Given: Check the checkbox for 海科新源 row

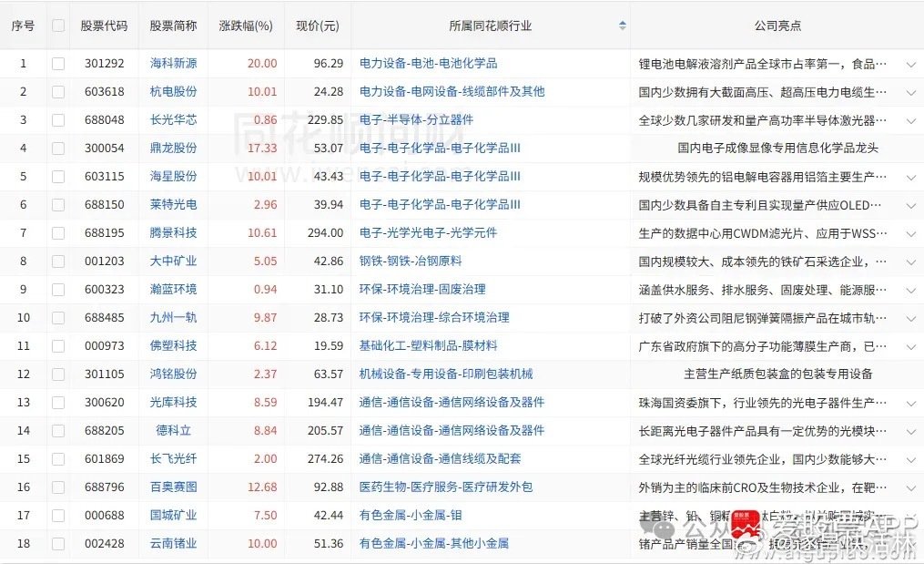Looking at the screenshot, I should point(57,64).
